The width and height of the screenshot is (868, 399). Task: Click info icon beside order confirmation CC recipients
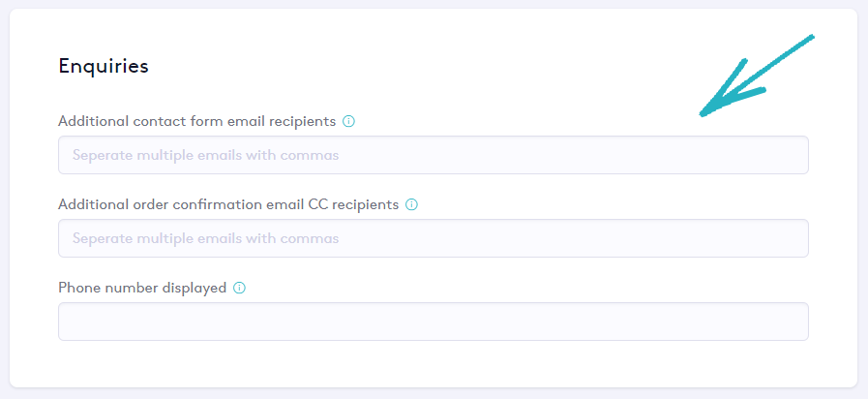411,205
